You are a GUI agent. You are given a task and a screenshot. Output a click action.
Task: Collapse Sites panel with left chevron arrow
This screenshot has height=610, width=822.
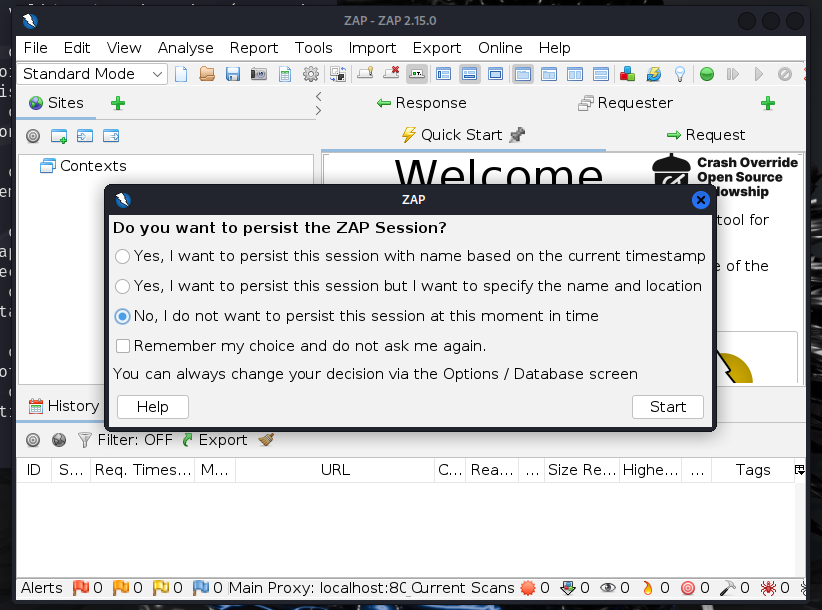tap(318, 96)
